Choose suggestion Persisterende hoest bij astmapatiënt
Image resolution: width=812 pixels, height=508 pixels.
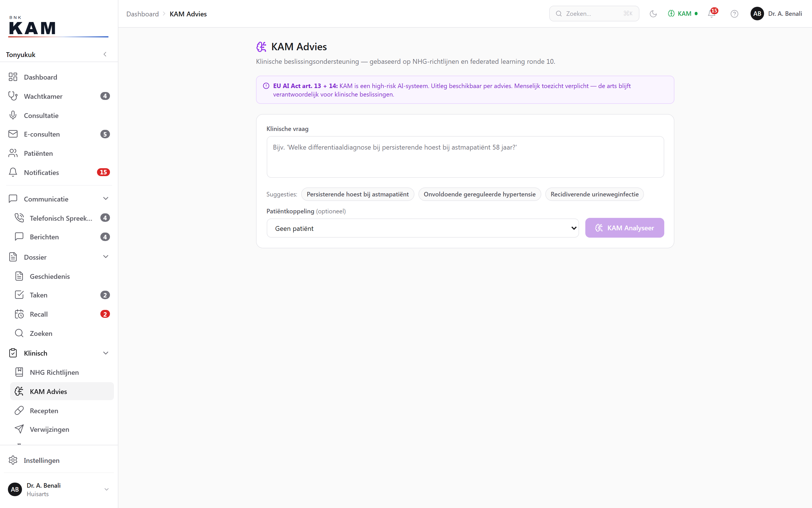pyautogui.click(x=358, y=194)
